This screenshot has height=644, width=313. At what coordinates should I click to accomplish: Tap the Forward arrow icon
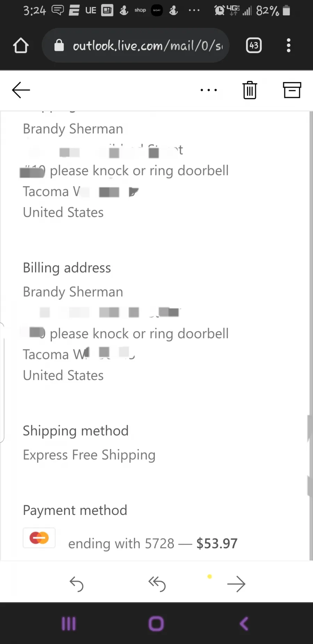pos(236,584)
